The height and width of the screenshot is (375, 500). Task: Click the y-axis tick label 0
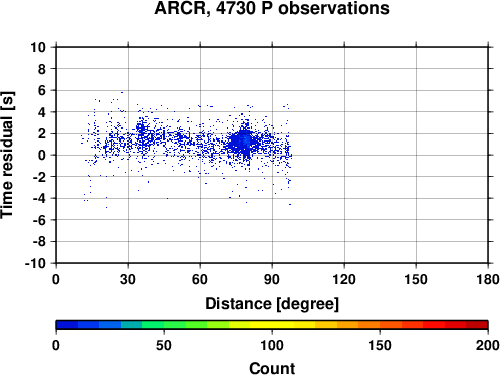pyautogui.click(x=42, y=155)
